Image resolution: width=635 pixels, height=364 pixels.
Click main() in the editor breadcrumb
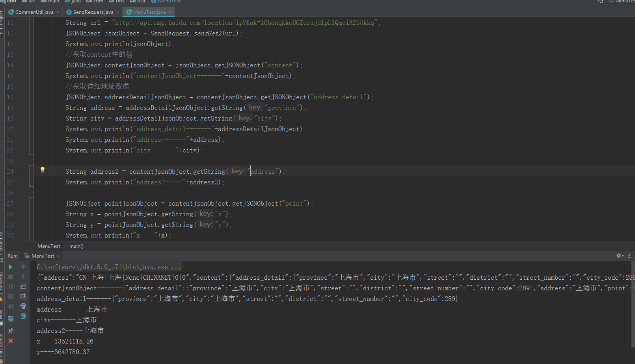tap(76, 246)
